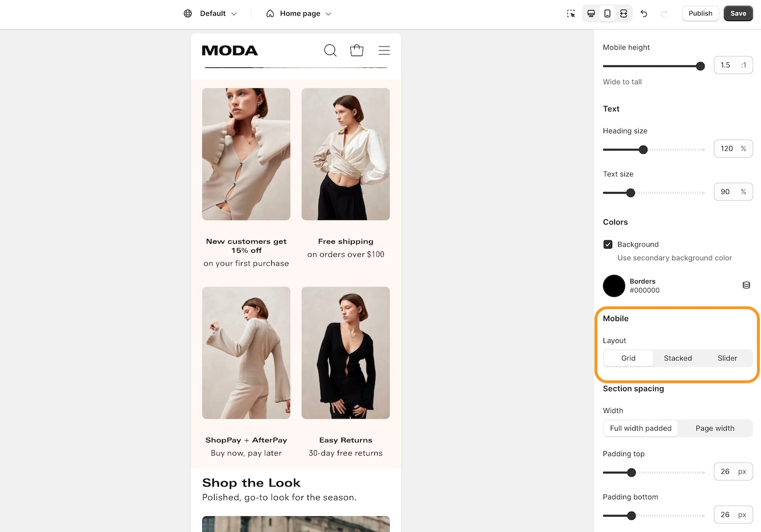Set section width to Page width

click(x=714, y=428)
